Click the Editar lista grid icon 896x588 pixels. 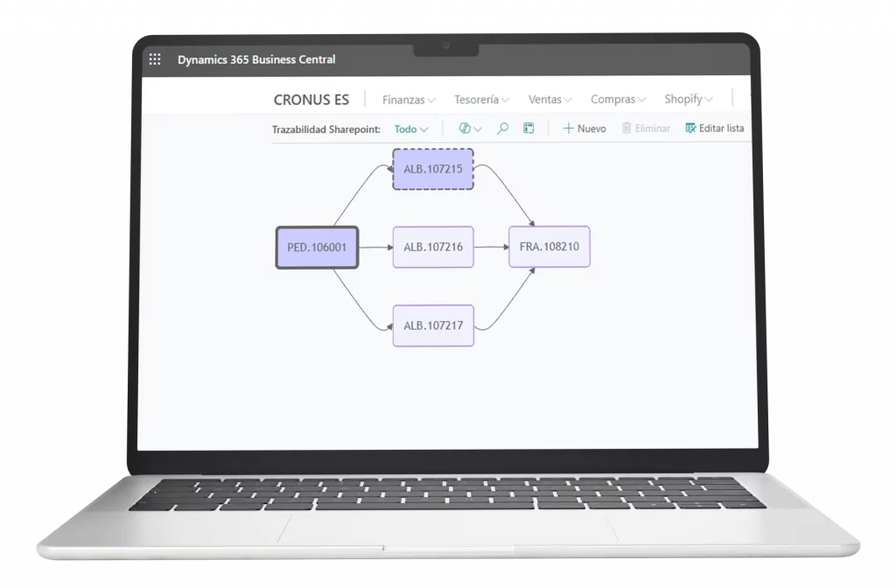coord(690,129)
